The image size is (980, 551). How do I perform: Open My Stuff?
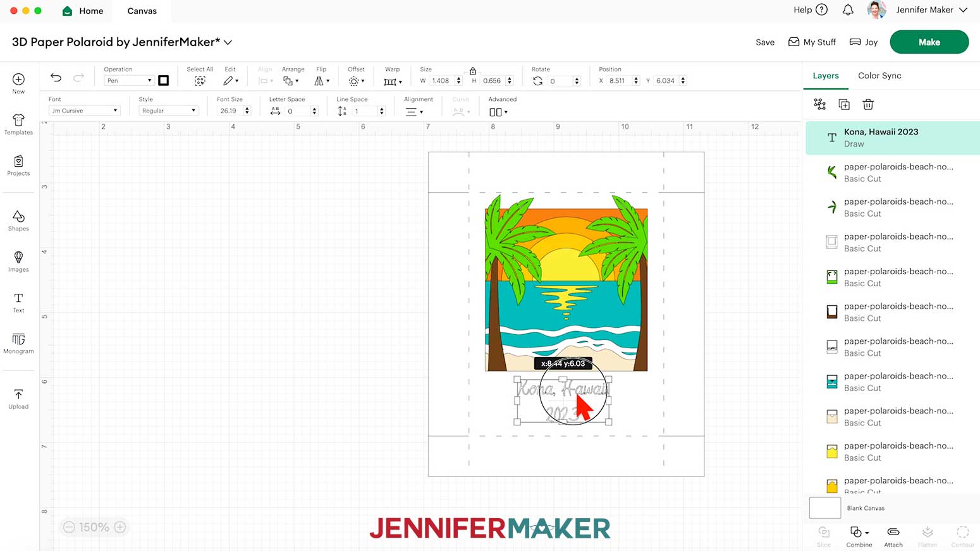(x=812, y=42)
